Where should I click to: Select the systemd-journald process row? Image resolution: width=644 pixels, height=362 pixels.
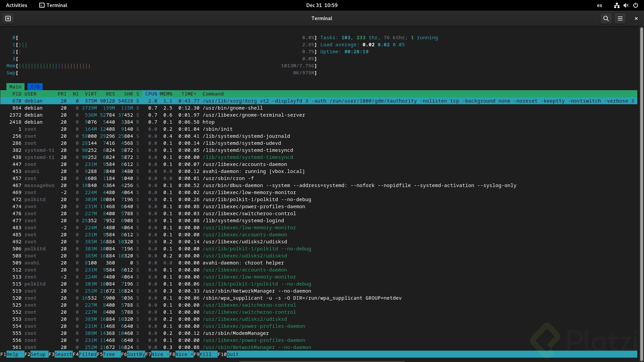pos(319,136)
